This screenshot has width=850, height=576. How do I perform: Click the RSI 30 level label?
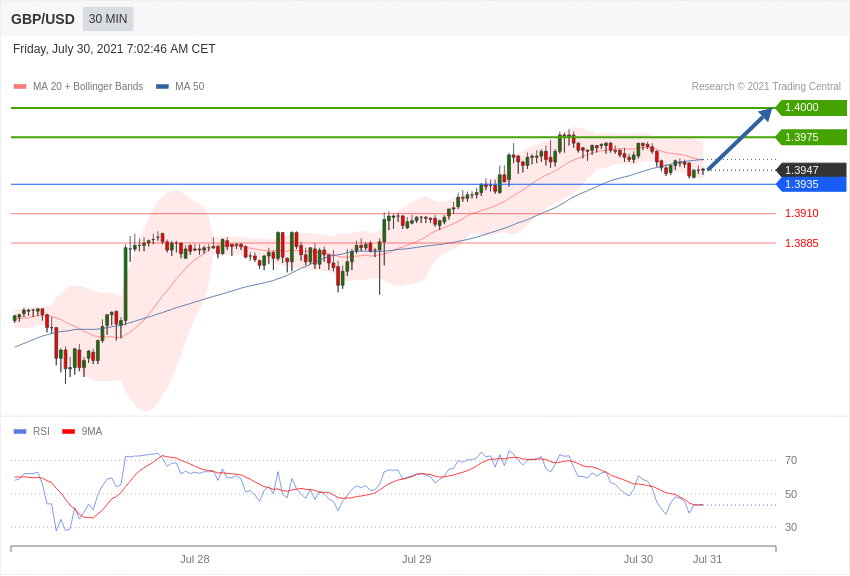tap(791, 527)
